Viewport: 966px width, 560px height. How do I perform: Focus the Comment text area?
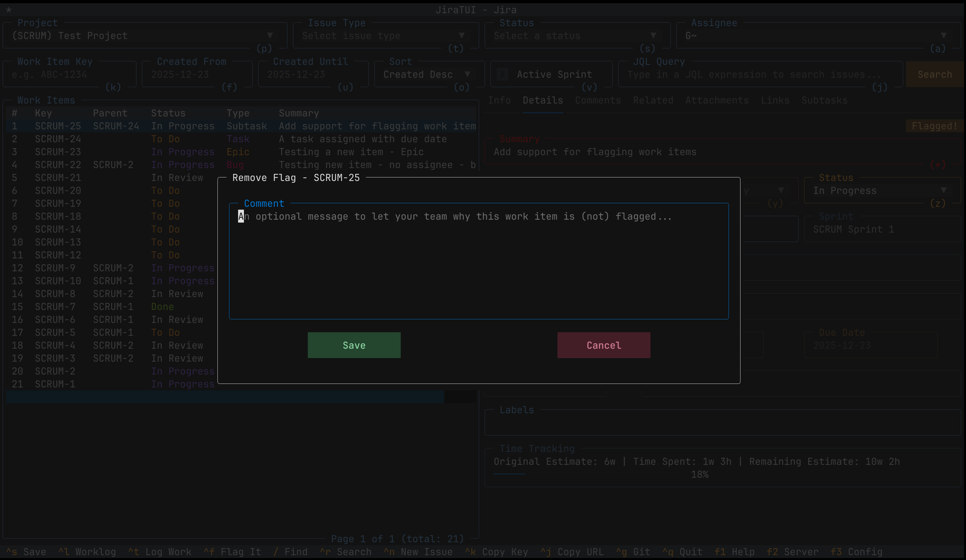point(479,261)
